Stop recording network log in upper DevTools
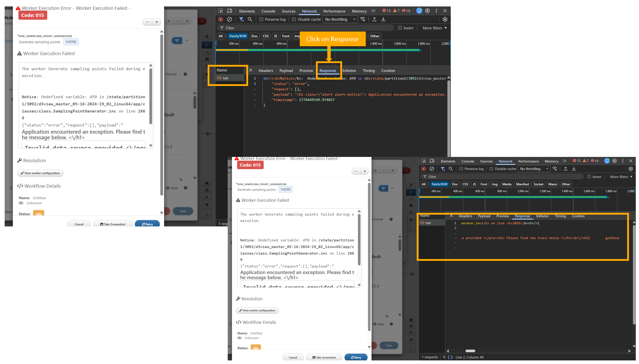 (x=221, y=19)
